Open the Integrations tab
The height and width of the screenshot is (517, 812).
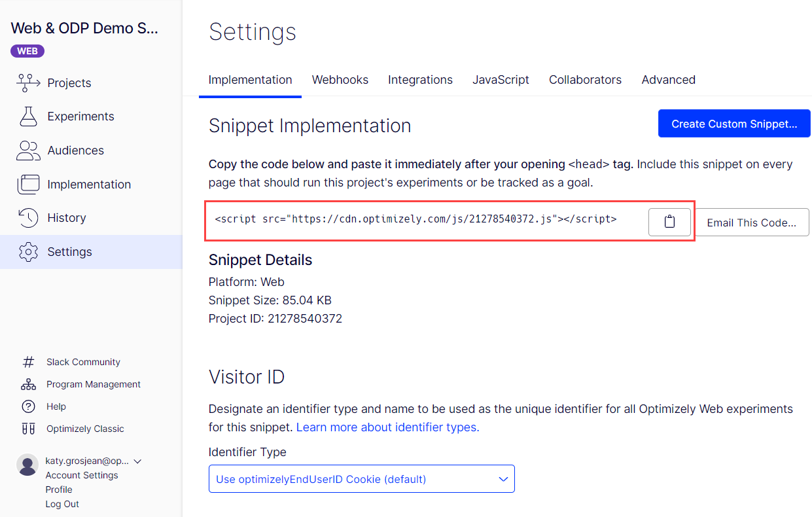[x=420, y=80]
